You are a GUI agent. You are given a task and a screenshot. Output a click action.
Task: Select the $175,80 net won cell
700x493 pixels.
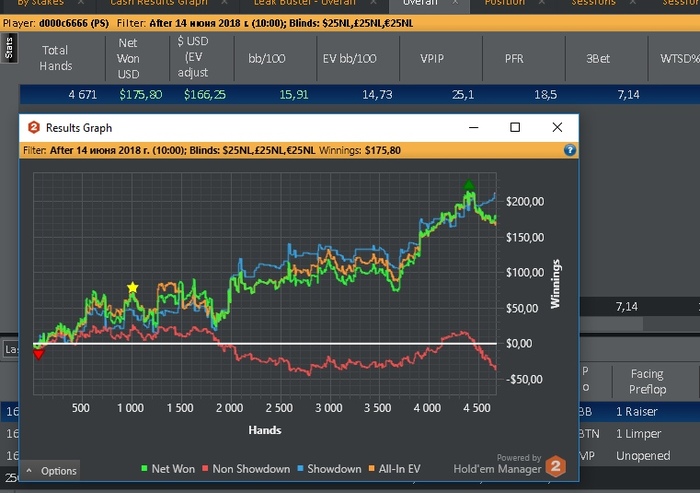[141, 95]
